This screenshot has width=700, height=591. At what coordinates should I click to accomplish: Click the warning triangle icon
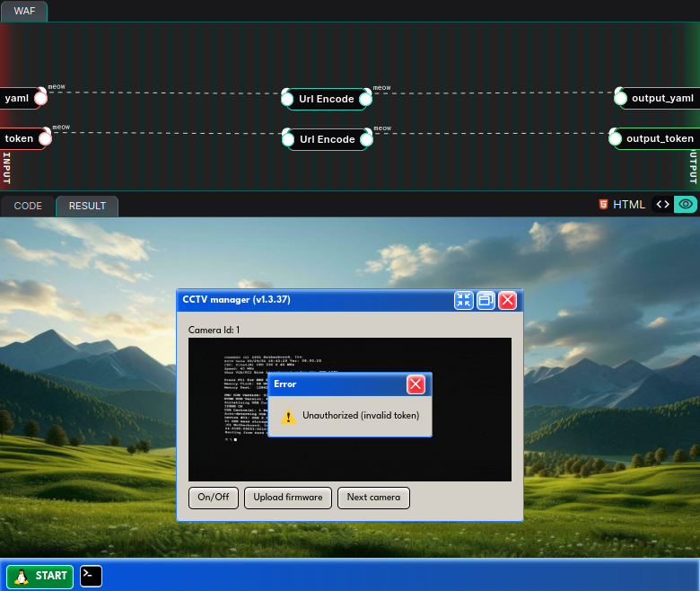pyautogui.click(x=288, y=417)
